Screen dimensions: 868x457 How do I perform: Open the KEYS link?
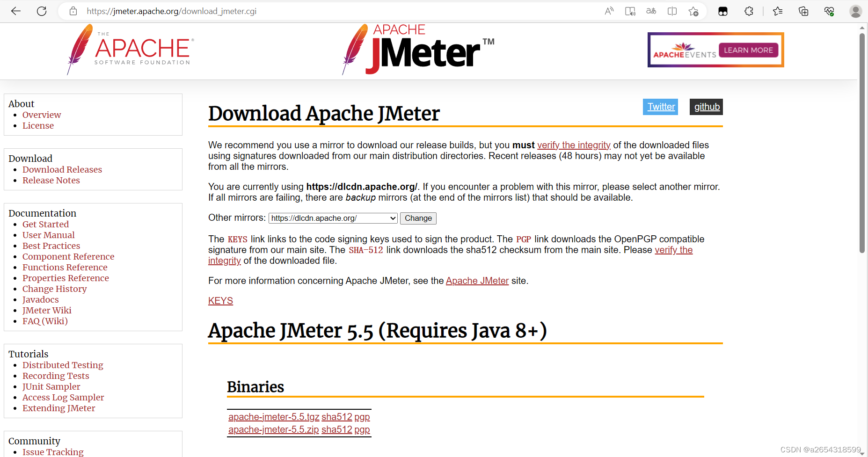pyautogui.click(x=220, y=301)
